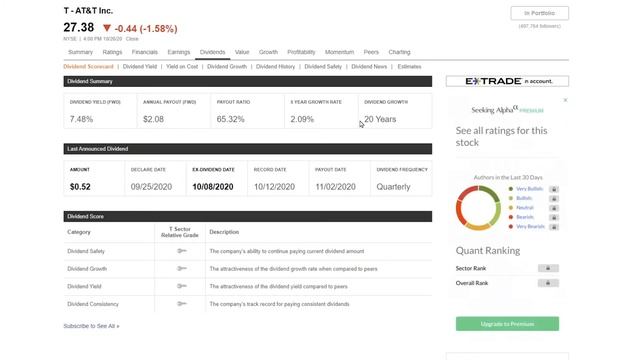Click the Upgrade to Premium button
This screenshot has width=640, height=360.
point(507,324)
